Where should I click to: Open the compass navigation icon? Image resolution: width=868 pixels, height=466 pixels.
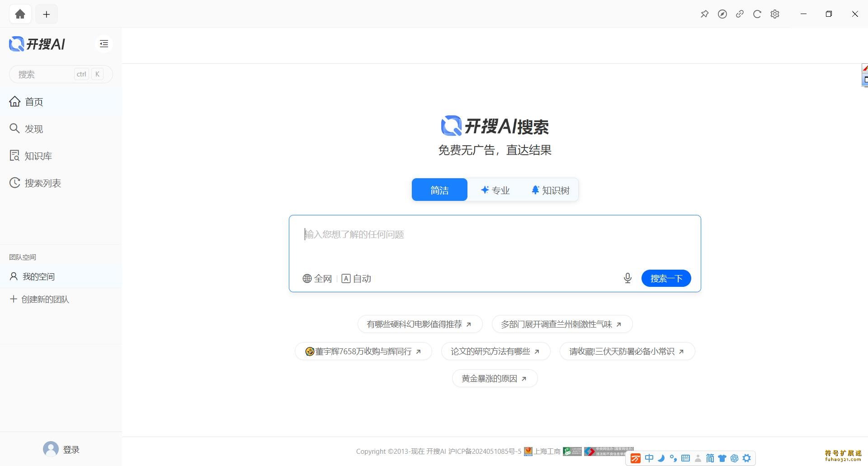722,14
